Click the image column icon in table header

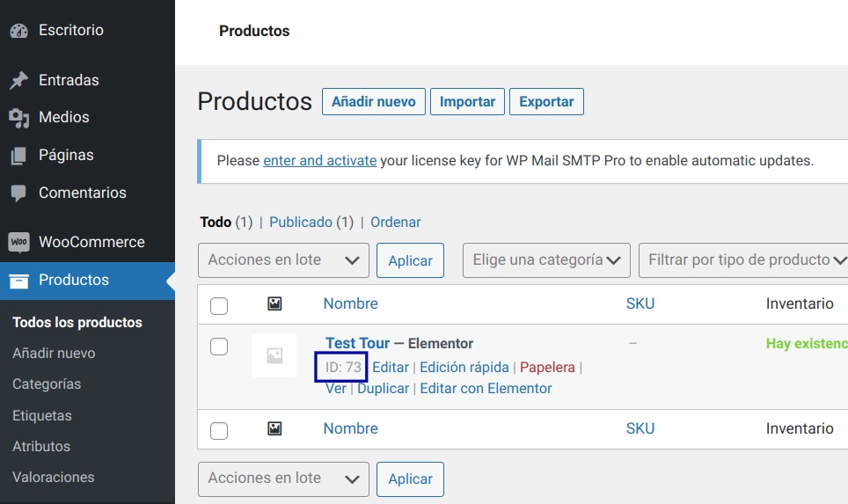click(274, 303)
